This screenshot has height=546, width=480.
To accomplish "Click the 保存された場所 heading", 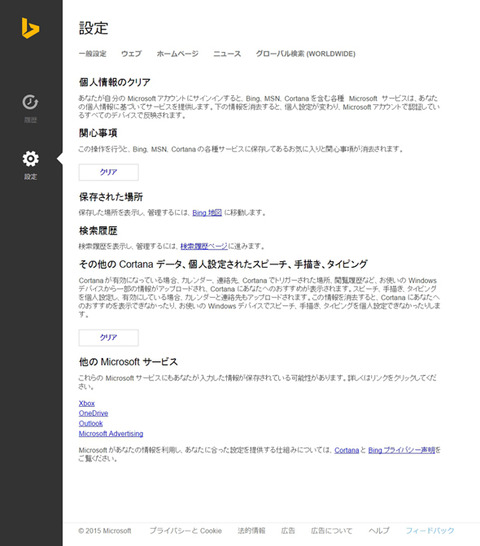I will [111, 197].
